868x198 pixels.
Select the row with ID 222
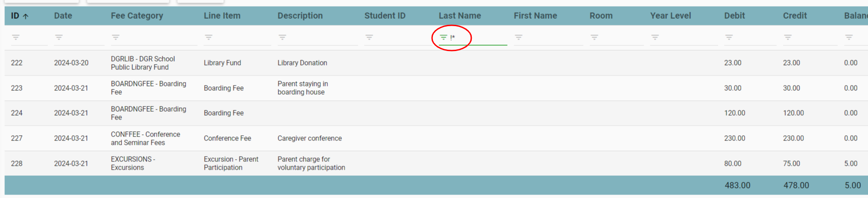17,63
